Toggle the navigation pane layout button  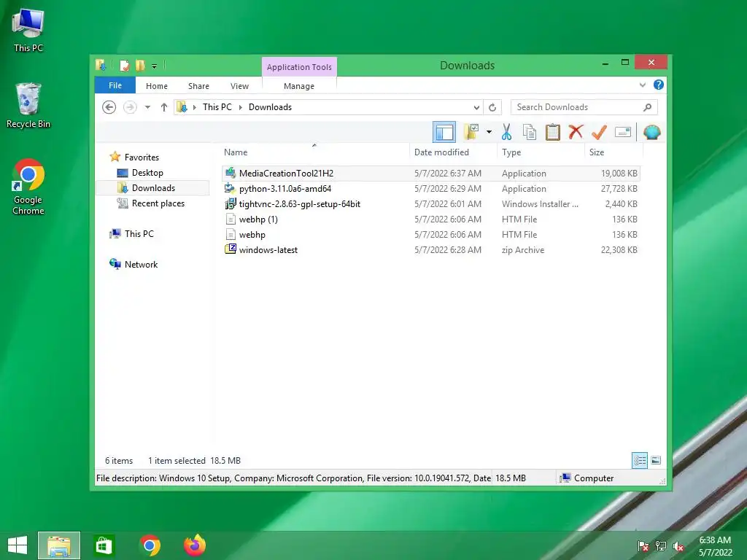click(x=444, y=132)
